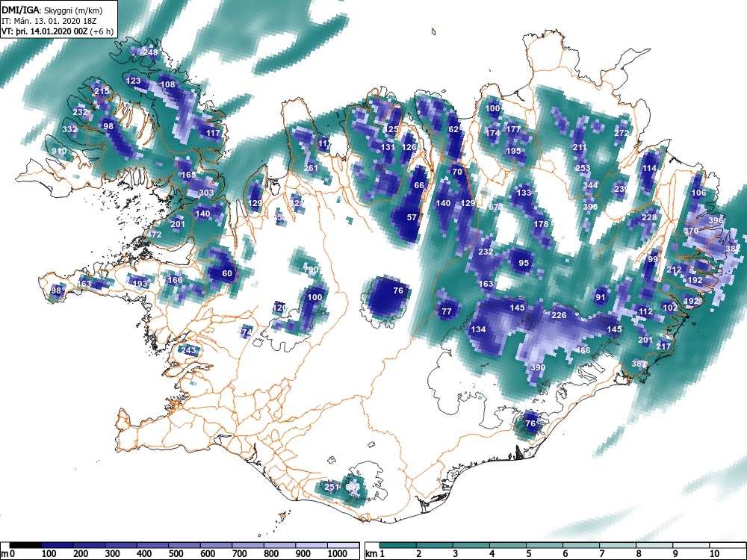Click the visibility value 134
Image resolution: width=747 pixels, height=560 pixels.
click(478, 329)
